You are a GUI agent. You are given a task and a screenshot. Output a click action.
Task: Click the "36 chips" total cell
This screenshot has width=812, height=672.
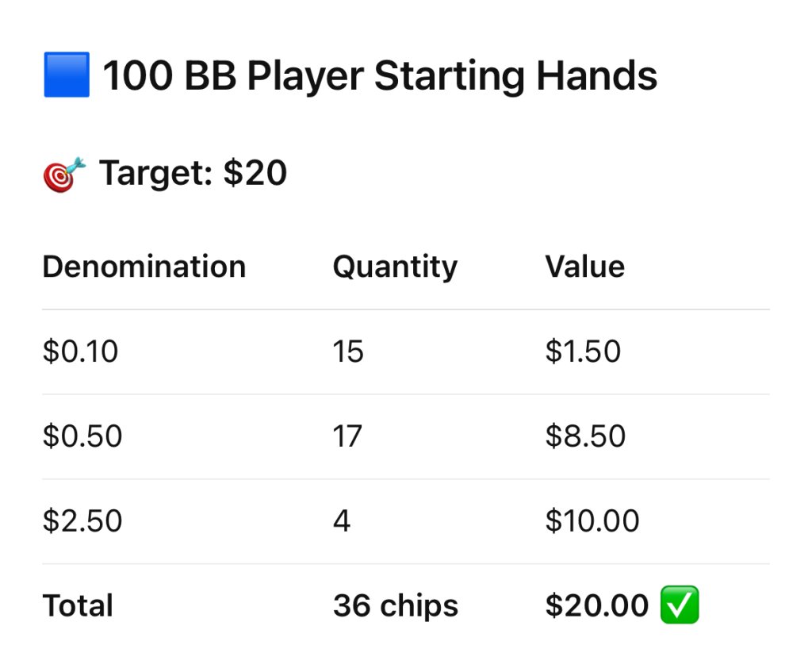(x=395, y=606)
